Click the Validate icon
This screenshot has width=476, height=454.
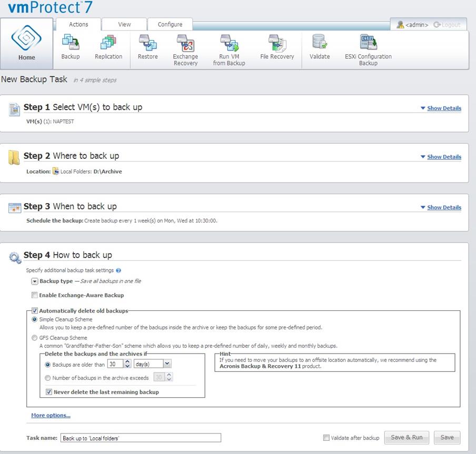tap(320, 43)
